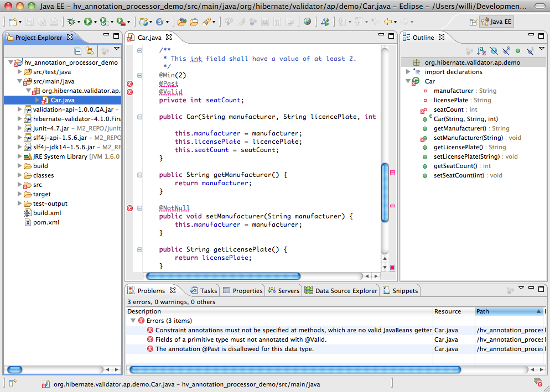This screenshot has width=550, height=392.
Task: Click Collapse All in Project Explorer
Action: point(78,51)
